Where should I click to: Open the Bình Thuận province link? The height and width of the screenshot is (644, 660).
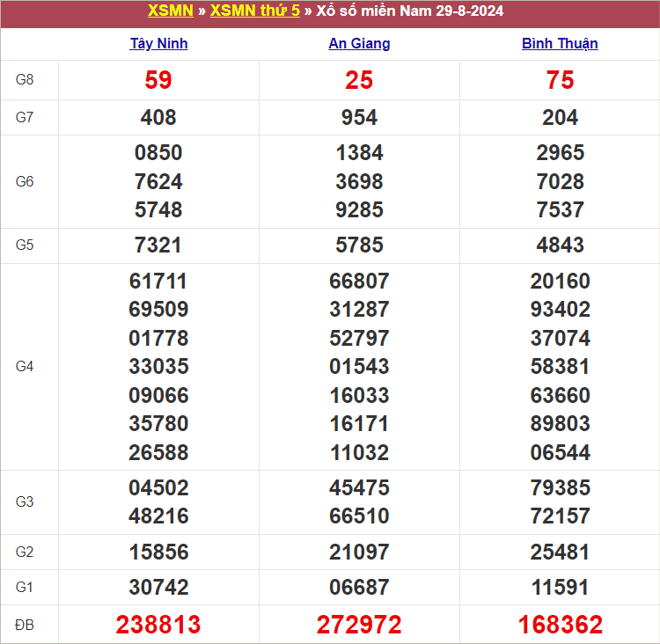pos(560,44)
